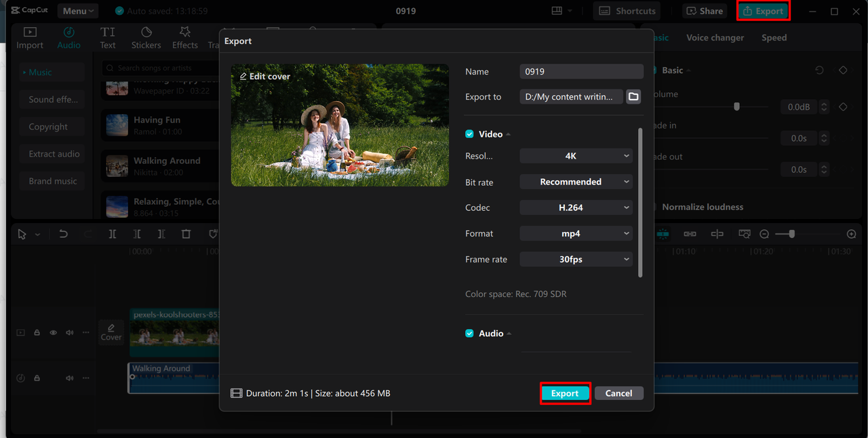This screenshot has height=438, width=868.
Task: Select the Sound effects category
Action: point(52,99)
